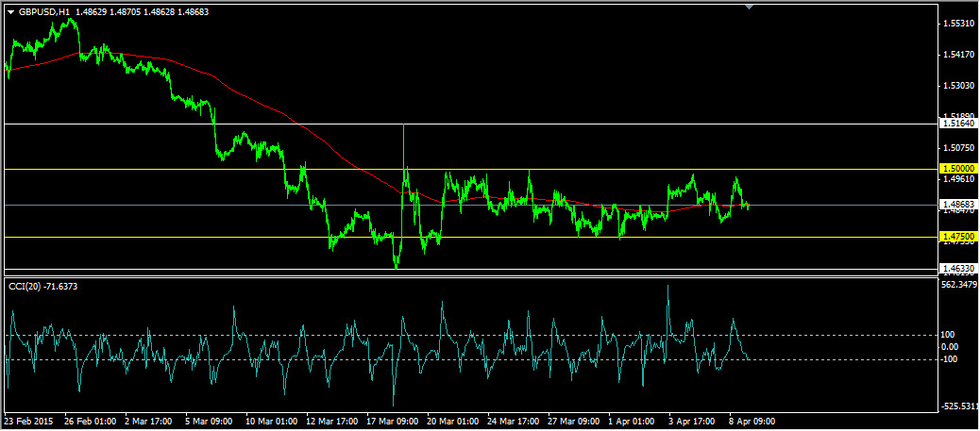Screen dimensions: 980x431
Task: Click the GBPUSD,H1 chart title text
Action: (43, 11)
